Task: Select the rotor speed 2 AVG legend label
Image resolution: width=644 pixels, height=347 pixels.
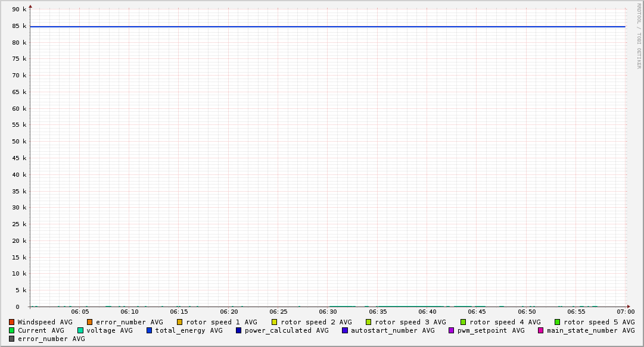Action: [x=316, y=322]
